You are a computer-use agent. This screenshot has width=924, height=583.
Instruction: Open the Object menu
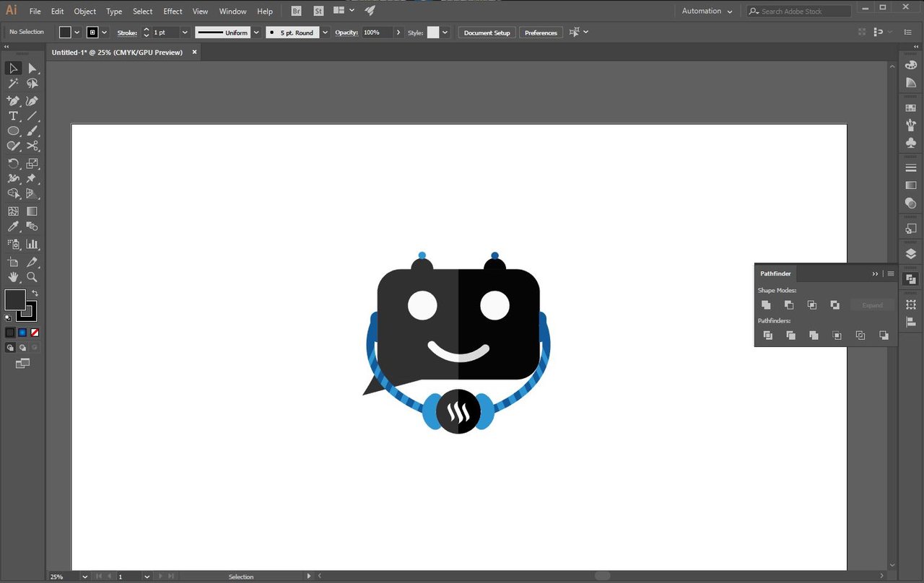[85, 11]
